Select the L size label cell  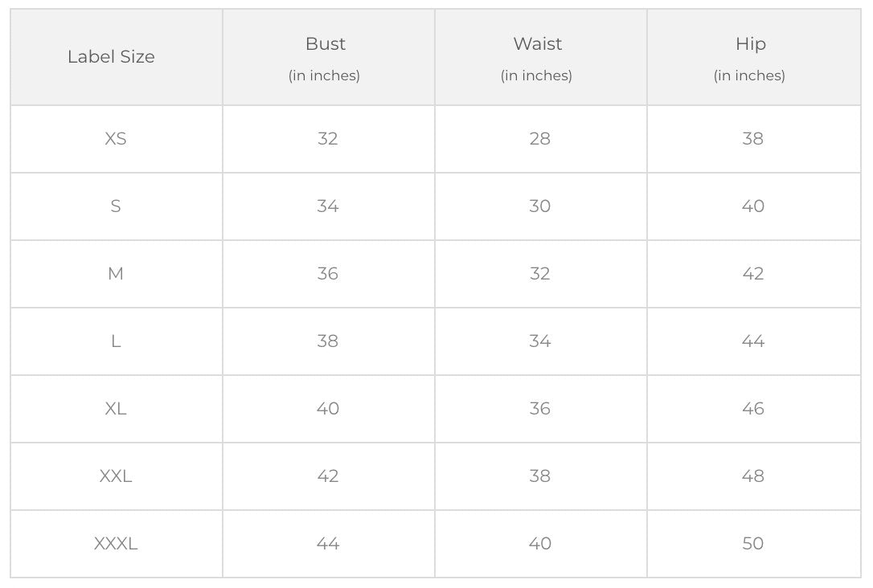[116, 341]
